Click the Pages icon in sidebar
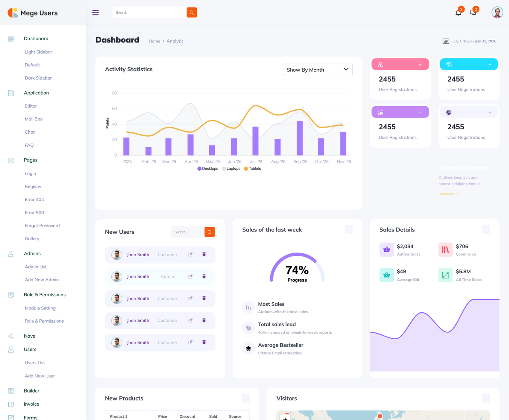The width and height of the screenshot is (509, 420). coord(11,160)
